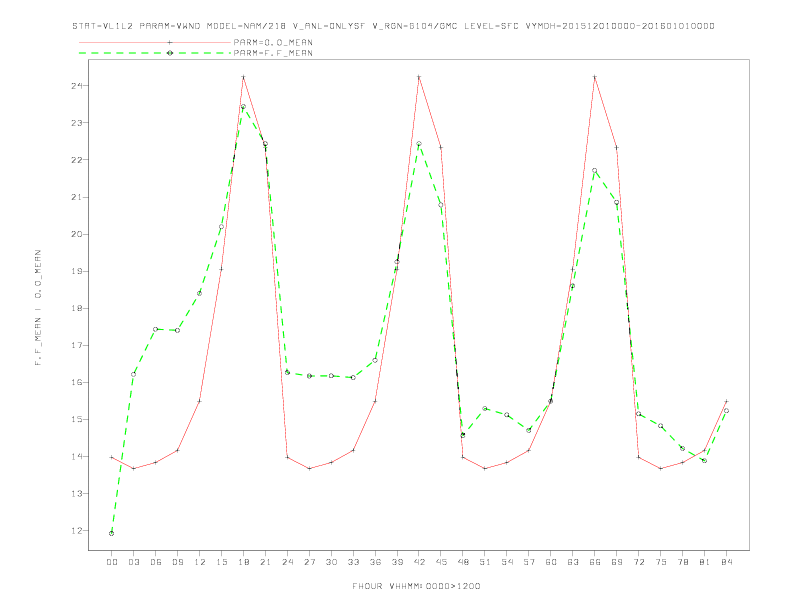Click x-axis tick label 60

click(551, 562)
